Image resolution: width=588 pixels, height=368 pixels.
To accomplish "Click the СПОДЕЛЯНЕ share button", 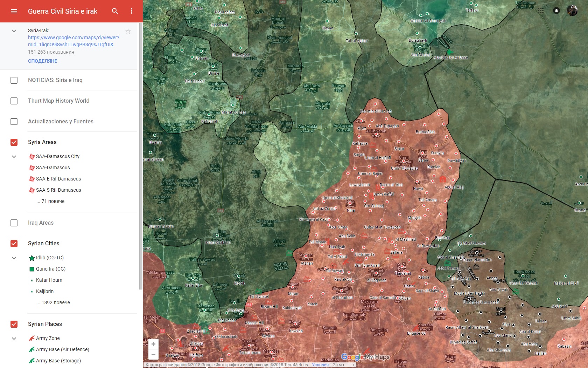I will [43, 61].
